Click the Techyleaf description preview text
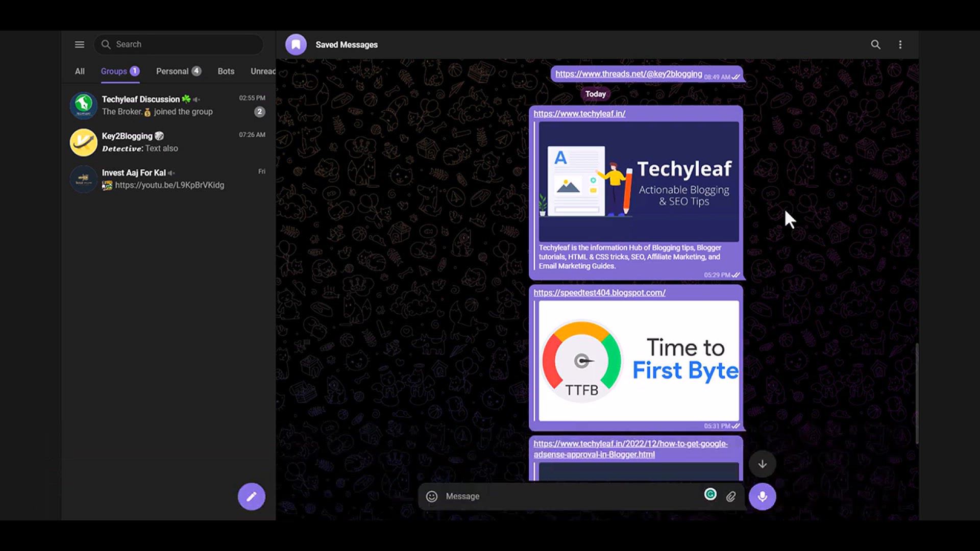 [x=630, y=257]
